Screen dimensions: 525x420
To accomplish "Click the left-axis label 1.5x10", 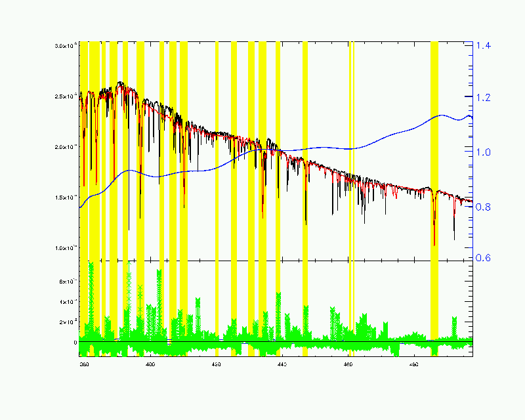I will [66, 198].
